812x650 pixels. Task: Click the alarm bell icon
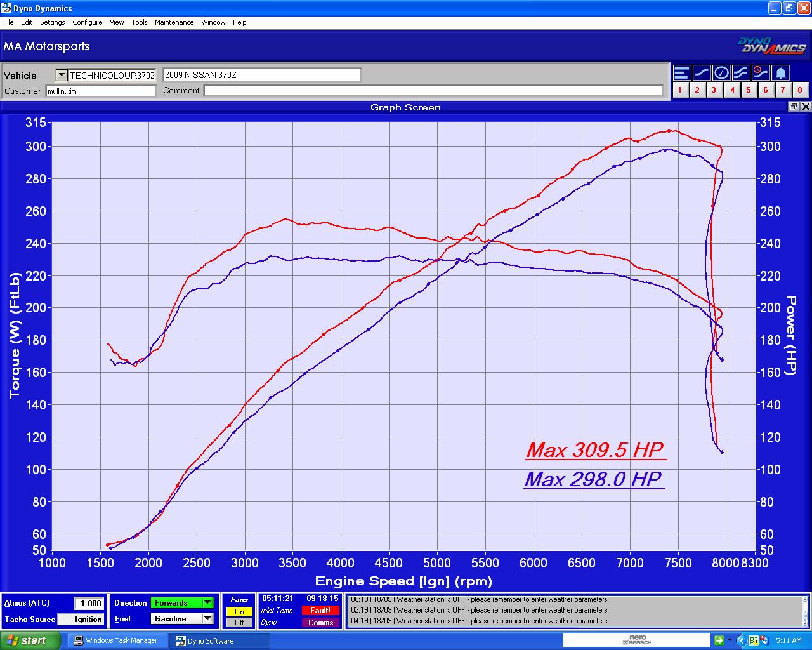(x=781, y=73)
